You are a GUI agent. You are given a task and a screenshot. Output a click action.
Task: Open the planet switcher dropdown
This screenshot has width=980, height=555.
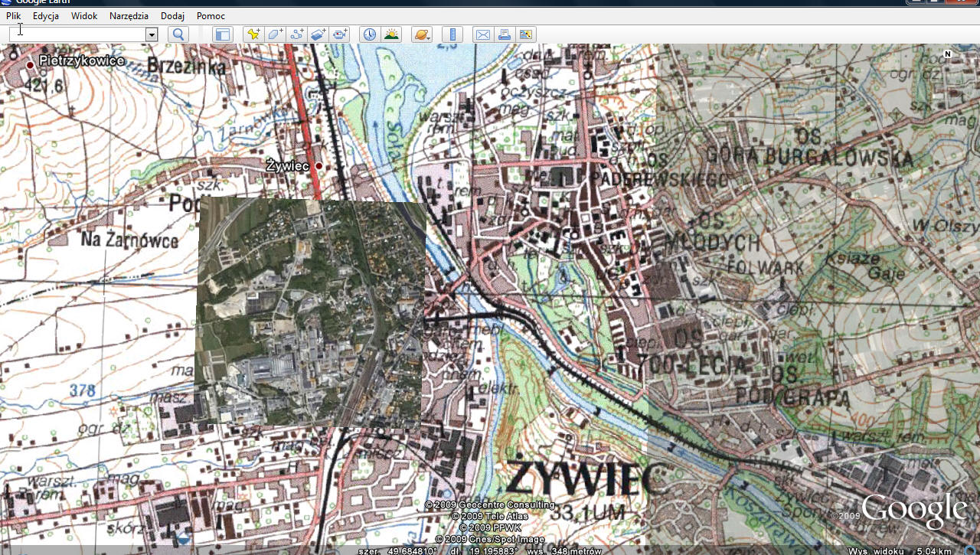421,34
